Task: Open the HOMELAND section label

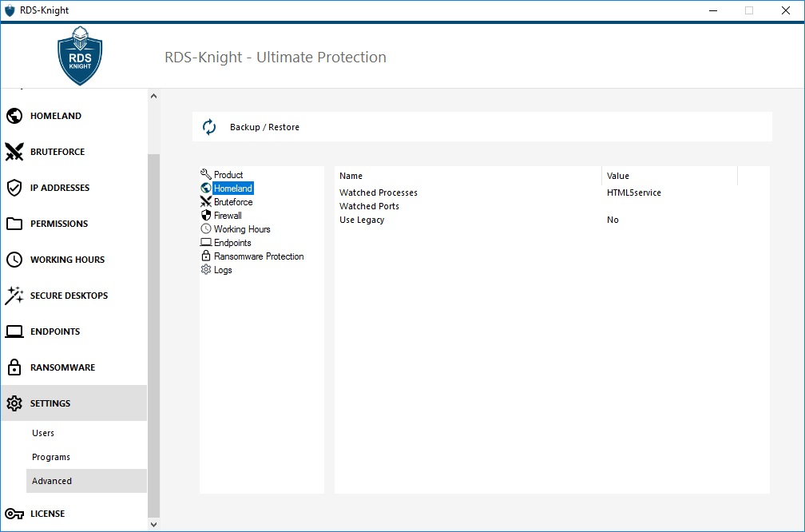Action: [x=55, y=116]
